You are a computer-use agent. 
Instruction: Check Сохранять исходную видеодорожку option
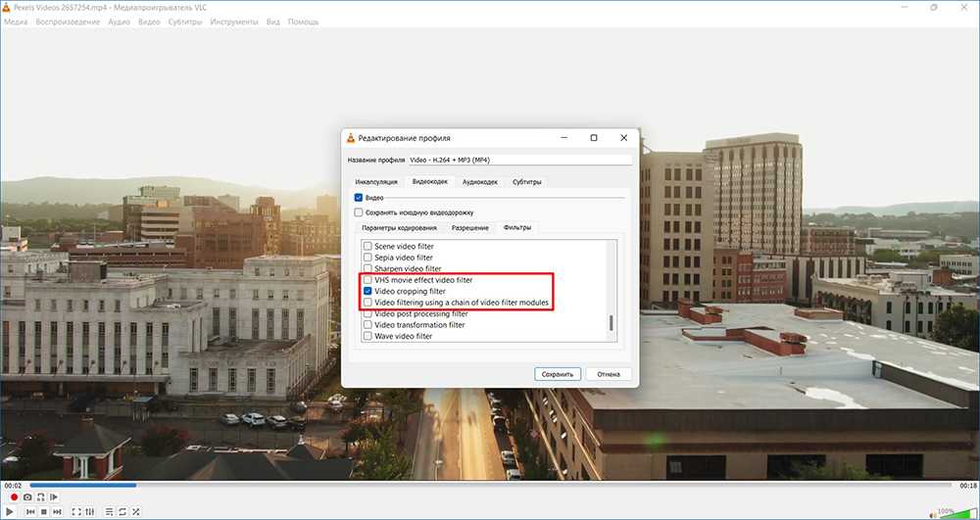(x=359, y=212)
